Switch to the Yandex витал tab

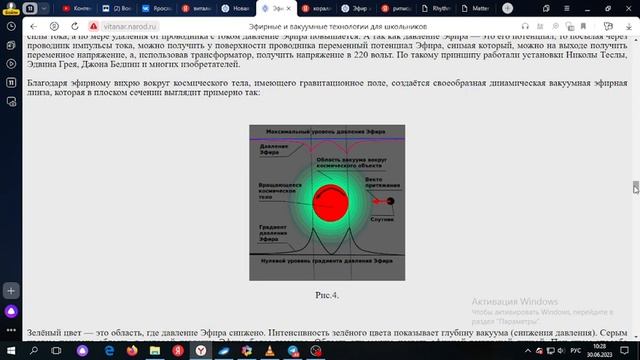[196, 8]
